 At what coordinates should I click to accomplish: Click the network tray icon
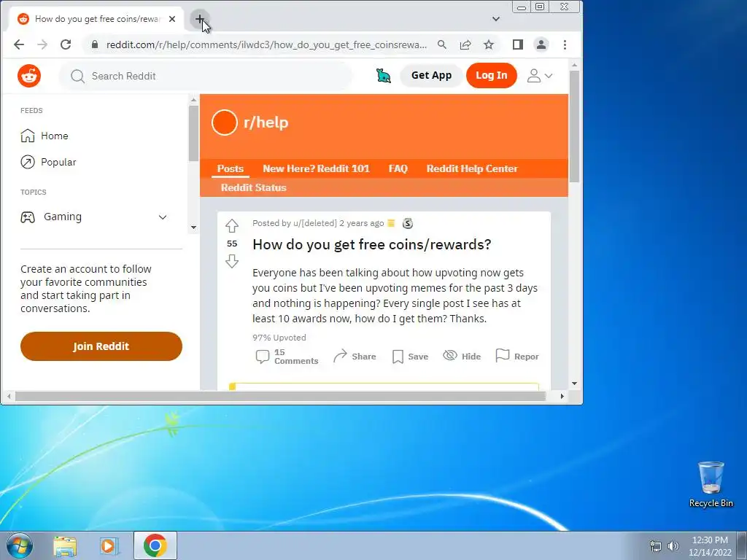(656, 545)
